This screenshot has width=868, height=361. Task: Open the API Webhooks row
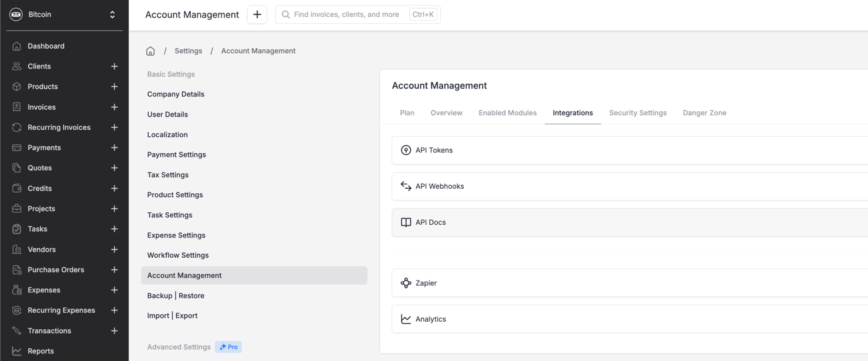click(x=440, y=187)
